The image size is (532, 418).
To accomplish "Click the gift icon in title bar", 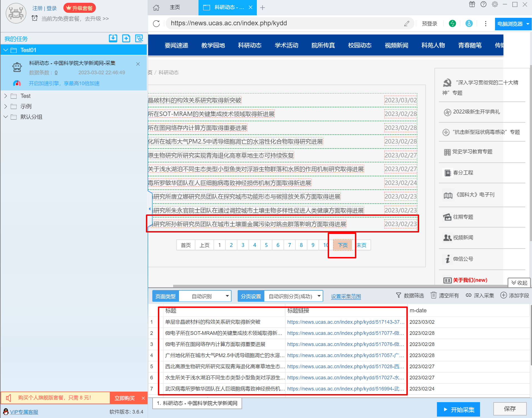I will click(x=472, y=4).
